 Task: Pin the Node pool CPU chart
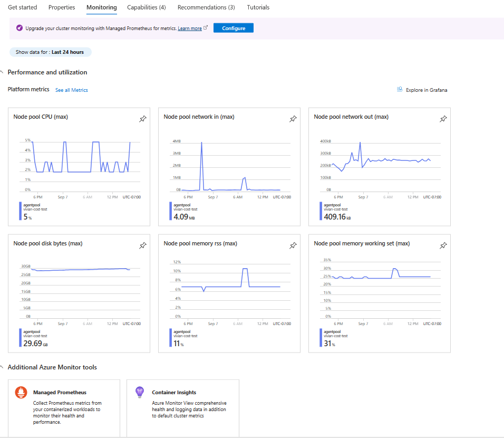pos(142,119)
